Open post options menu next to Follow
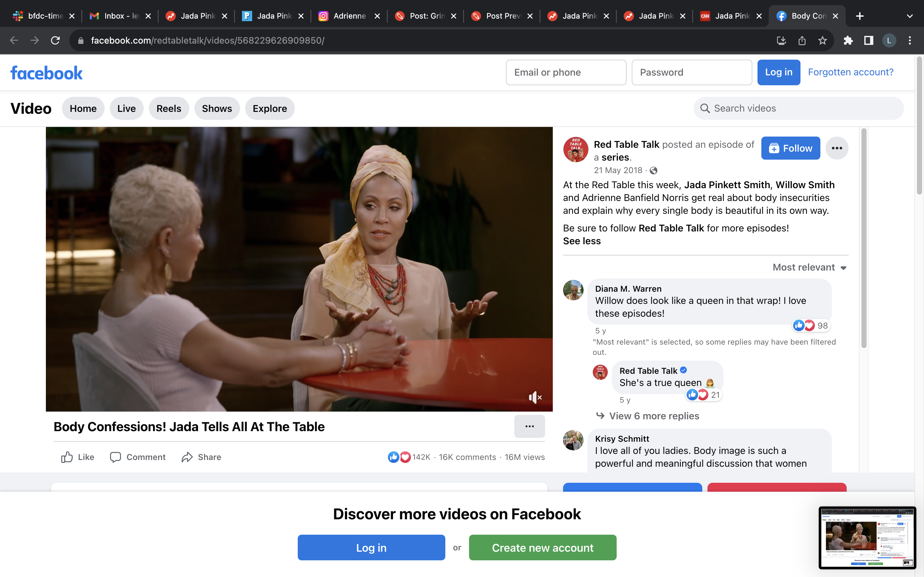The height and width of the screenshot is (577, 924). coord(836,148)
